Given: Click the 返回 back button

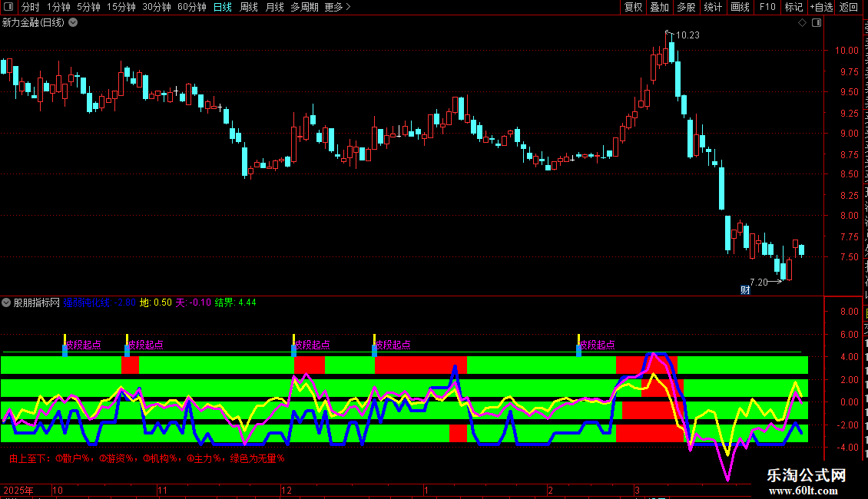Looking at the screenshot, I should (x=848, y=7).
